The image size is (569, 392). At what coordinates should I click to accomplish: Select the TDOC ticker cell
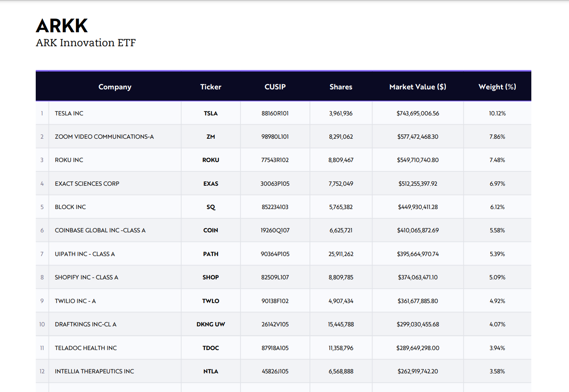(211, 348)
